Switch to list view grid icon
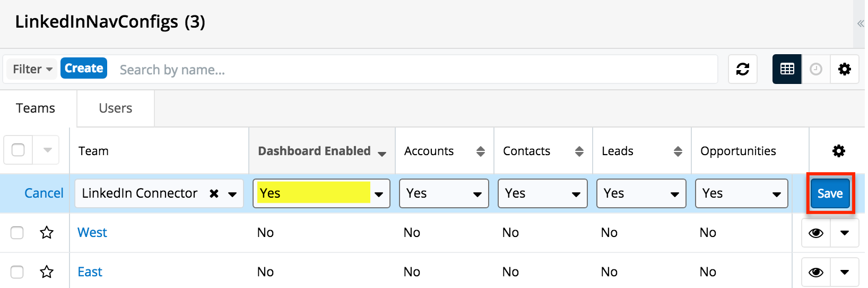This screenshot has height=288, width=868. click(787, 69)
